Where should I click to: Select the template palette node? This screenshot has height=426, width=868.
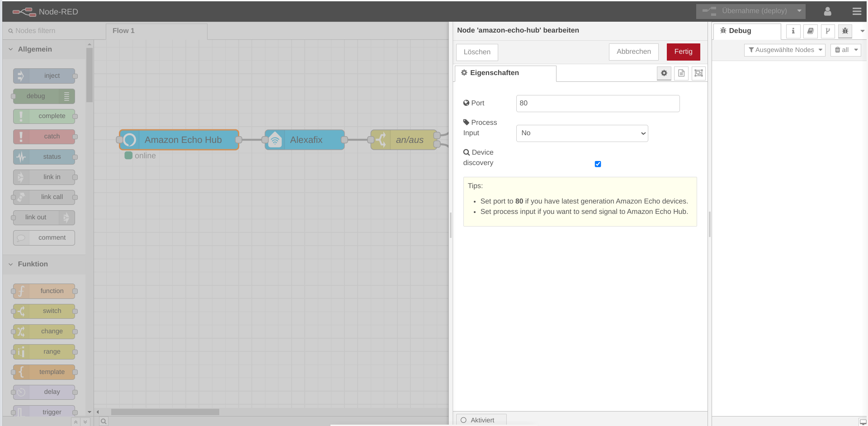click(x=44, y=372)
